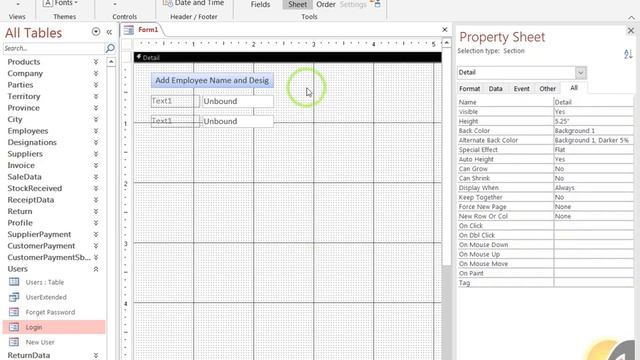The height and width of the screenshot is (360, 640).
Task: Open the Fonts theme dropdown
Action: (x=61, y=3)
